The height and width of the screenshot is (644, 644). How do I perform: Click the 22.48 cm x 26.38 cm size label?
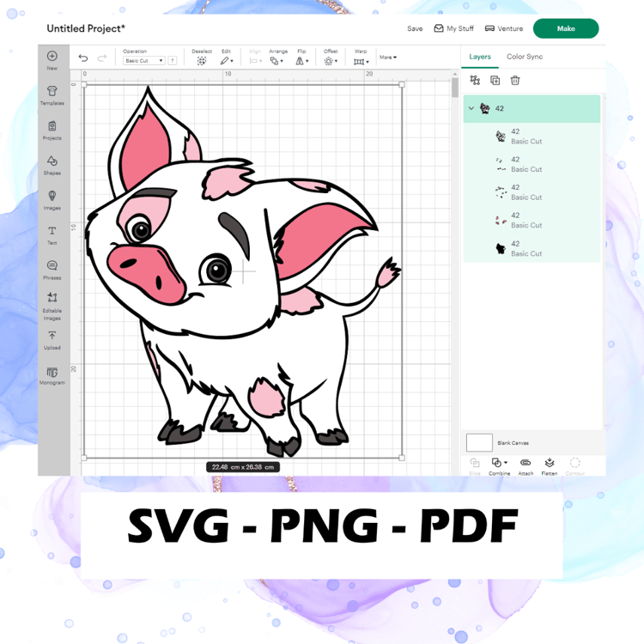point(243,467)
